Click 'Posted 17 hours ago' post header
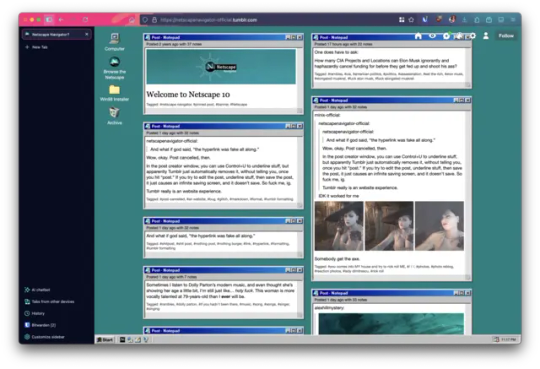Screen dimensions: 540x369 coord(341,44)
